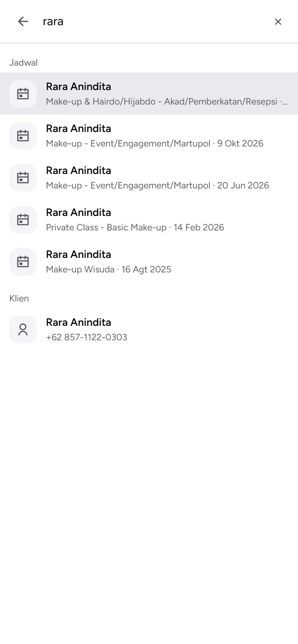Click the "Klien" section header
The height and width of the screenshot is (644, 298).
coord(19,298)
